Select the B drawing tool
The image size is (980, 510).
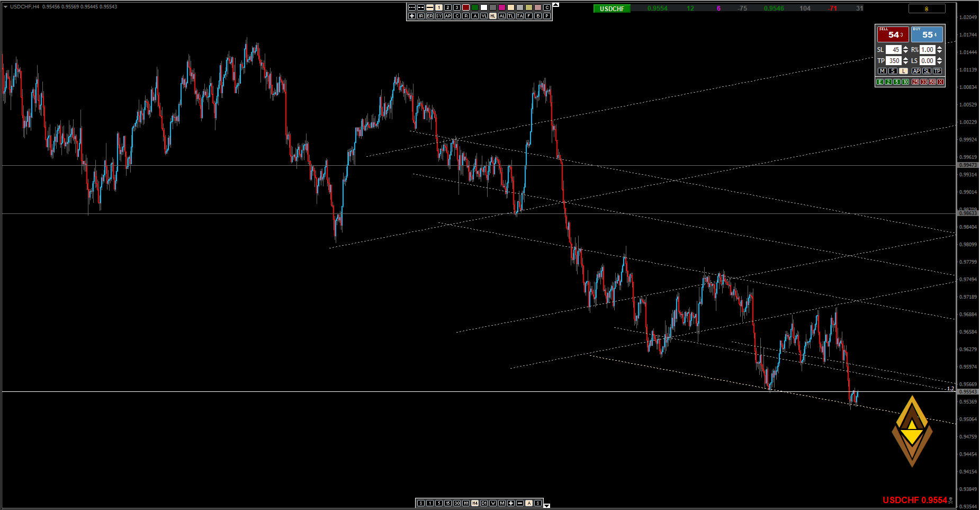(x=538, y=16)
